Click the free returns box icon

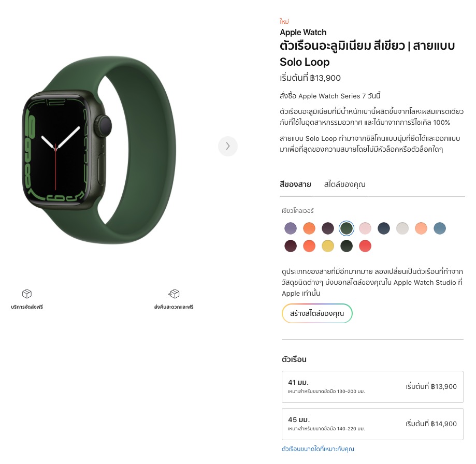coord(174,294)
